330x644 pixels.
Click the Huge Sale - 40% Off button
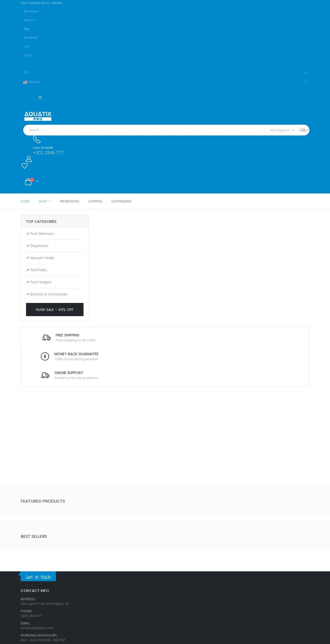[55, 309]
